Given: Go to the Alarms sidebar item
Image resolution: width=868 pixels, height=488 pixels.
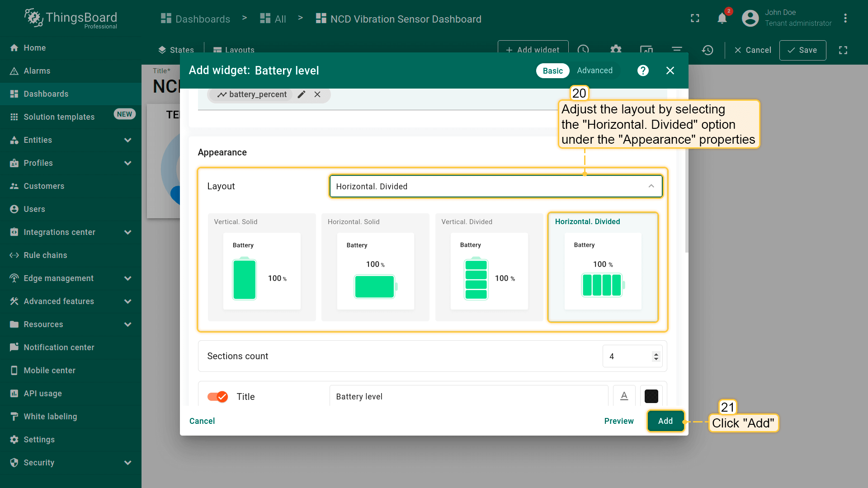Looking at the screenshot, I should point(37,71).
